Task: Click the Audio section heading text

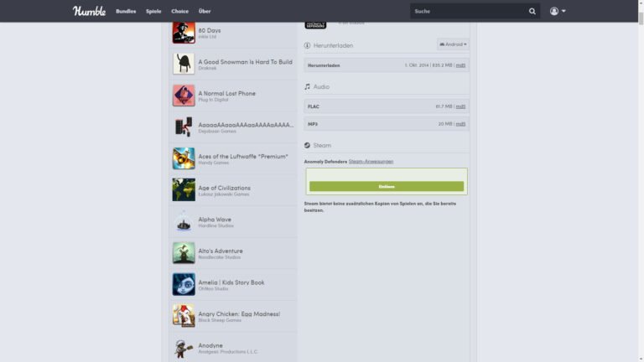Action: [321, 86]
